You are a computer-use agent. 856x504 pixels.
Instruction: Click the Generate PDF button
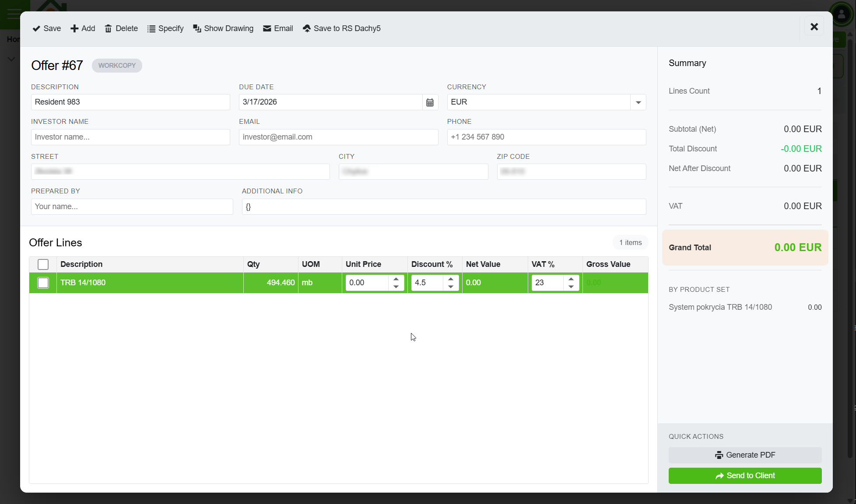[745, 455]
